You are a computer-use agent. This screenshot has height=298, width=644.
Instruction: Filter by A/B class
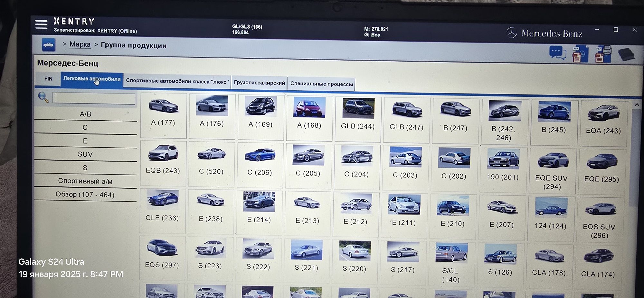[x=85, y=114]
